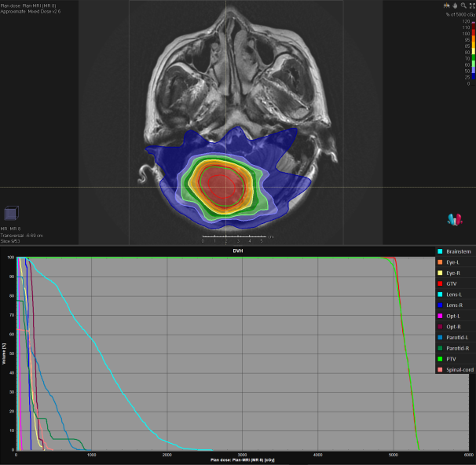Activate the zoom magnifier tool
Image resolution: width=476 pixels, height=465 pixels.
(462, 5)
